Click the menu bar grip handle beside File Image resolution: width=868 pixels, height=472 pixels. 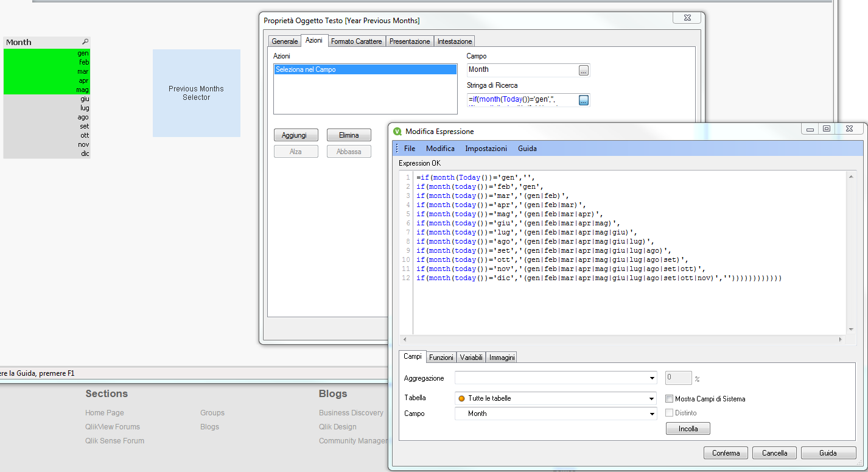[x=397, y=149]
